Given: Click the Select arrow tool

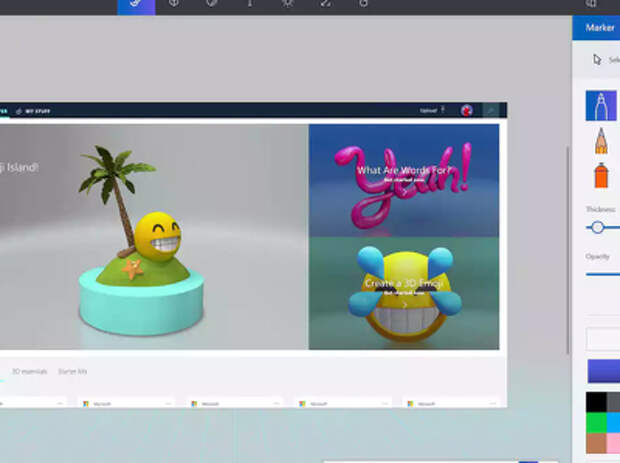Looking at the screenshot, I should 598,59.
